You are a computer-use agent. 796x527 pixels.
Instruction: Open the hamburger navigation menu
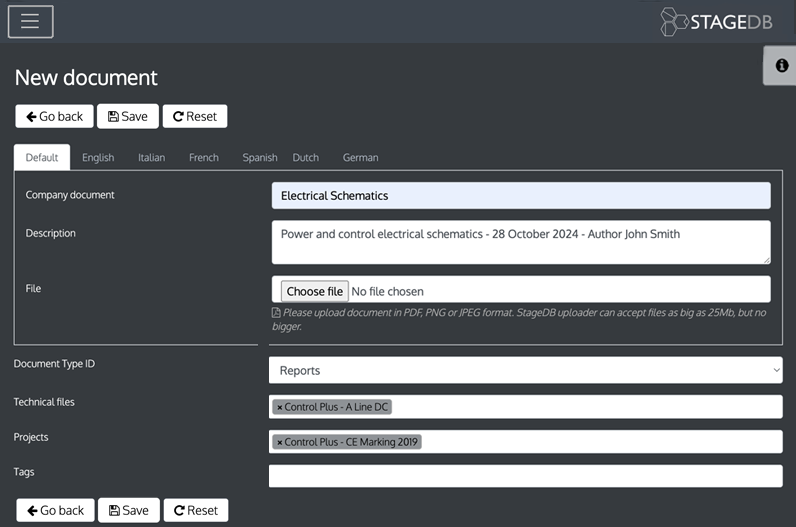(x=30, y=21)
